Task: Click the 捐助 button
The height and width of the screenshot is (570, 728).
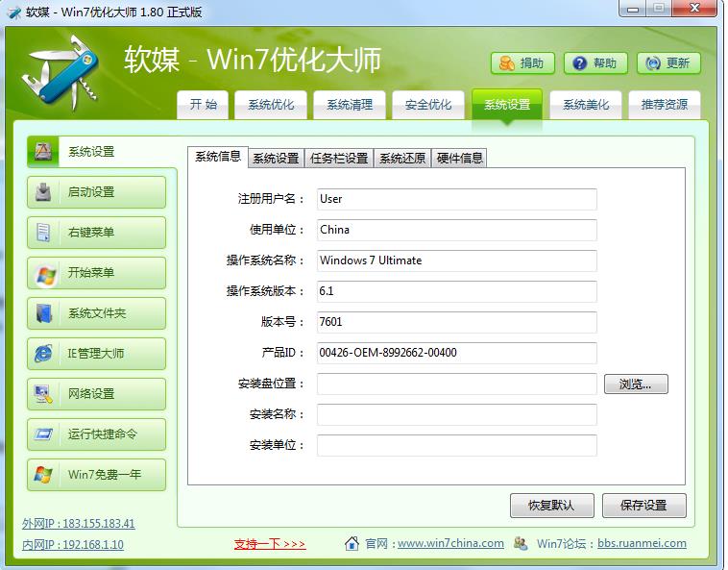Action: coord(522,63)
